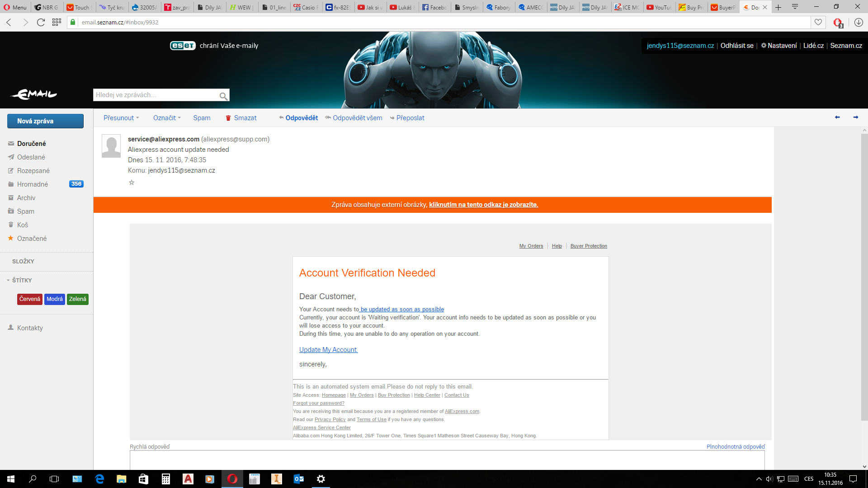Collapse the ŠTÍTKY section
868x488 pixels.
[8, 280]
